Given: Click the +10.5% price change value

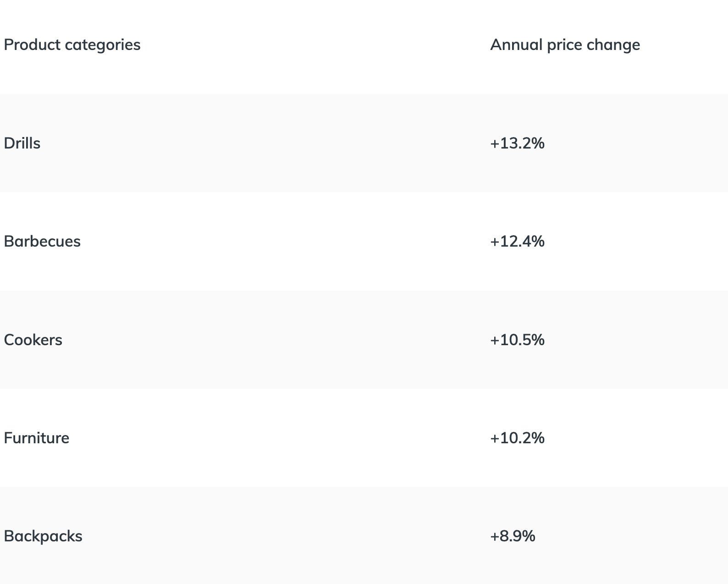Looking at the screenshot, I should [x=517, y=340].
